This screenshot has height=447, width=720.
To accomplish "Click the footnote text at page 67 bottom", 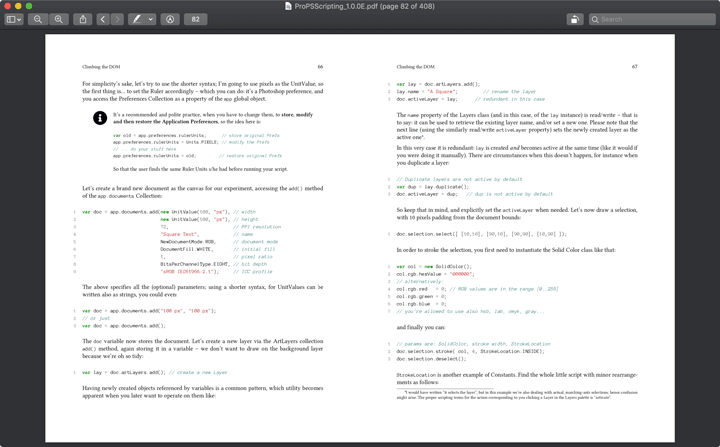I will [x=517, y=395].
